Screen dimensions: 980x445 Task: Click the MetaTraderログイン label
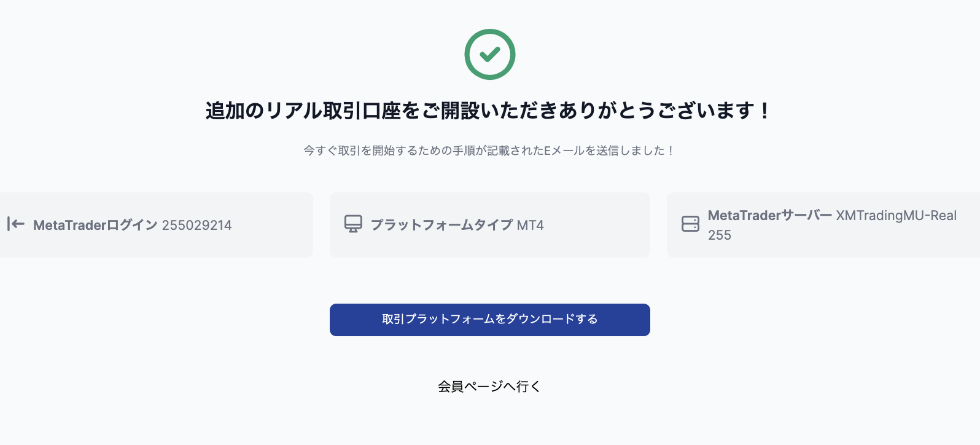click(95, 225)
